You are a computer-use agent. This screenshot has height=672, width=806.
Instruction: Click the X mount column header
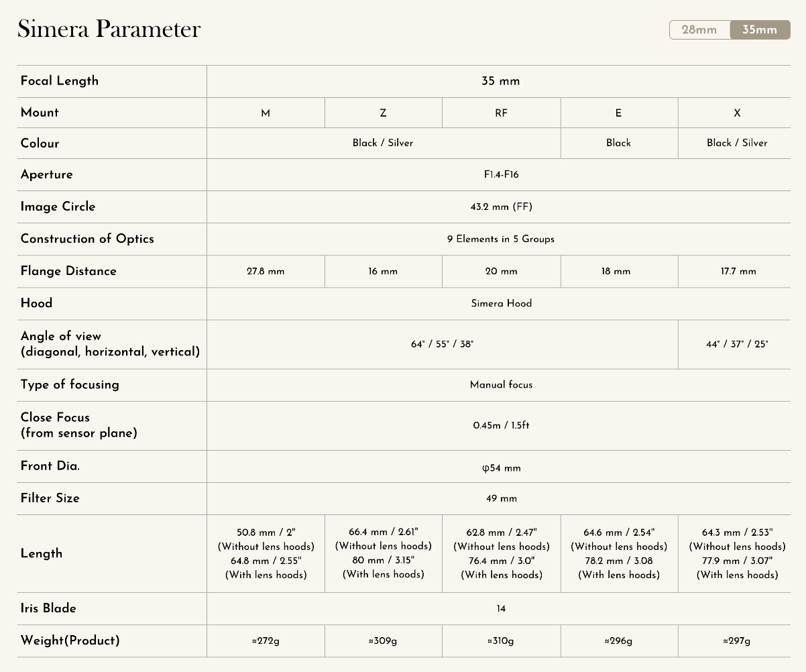(x=736, y=113)
